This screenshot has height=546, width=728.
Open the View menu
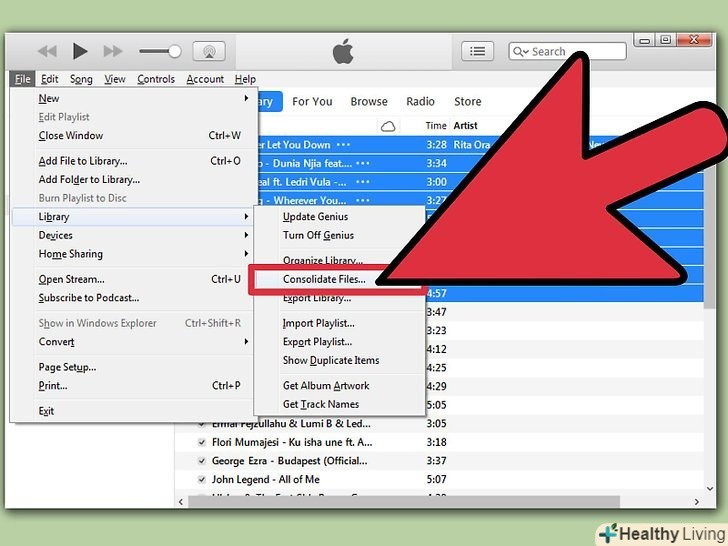[x=115, y=79]
